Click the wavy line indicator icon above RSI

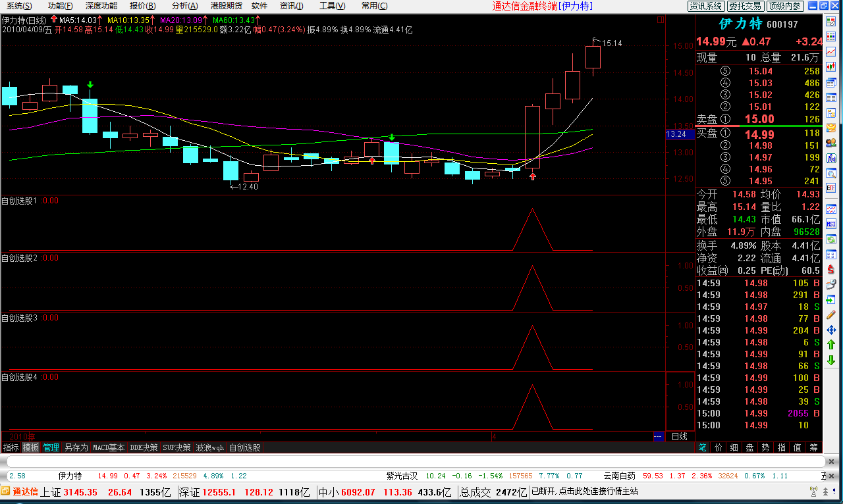[x=831, y=209]
